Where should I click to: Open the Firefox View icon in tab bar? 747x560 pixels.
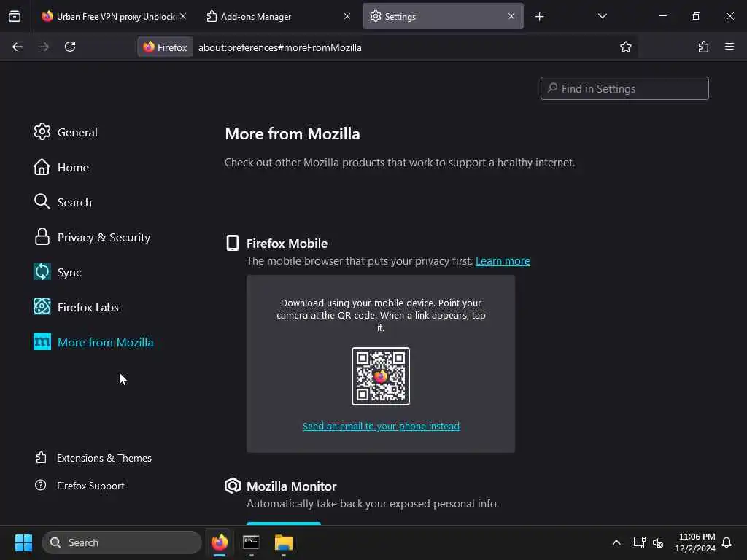[15, 17]
